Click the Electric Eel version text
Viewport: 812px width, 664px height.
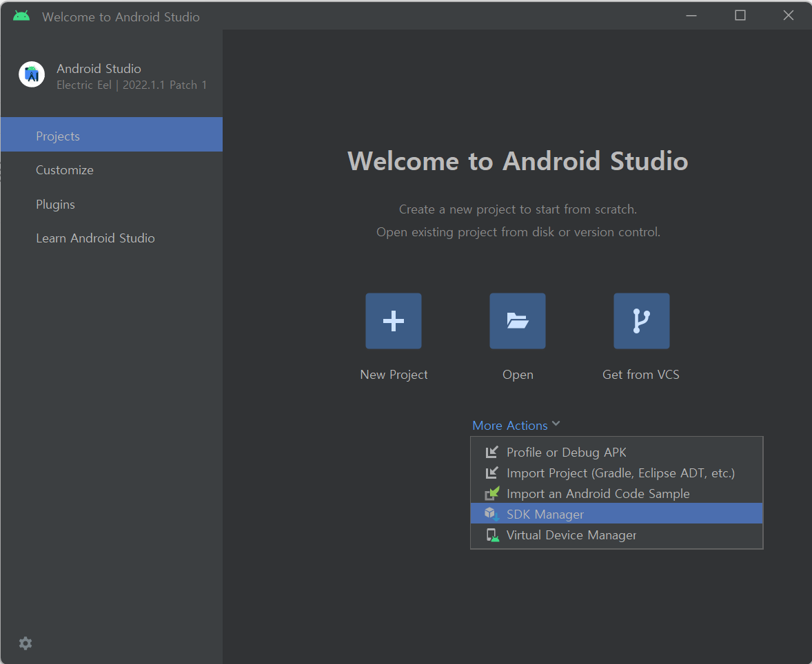pos(132,85)
